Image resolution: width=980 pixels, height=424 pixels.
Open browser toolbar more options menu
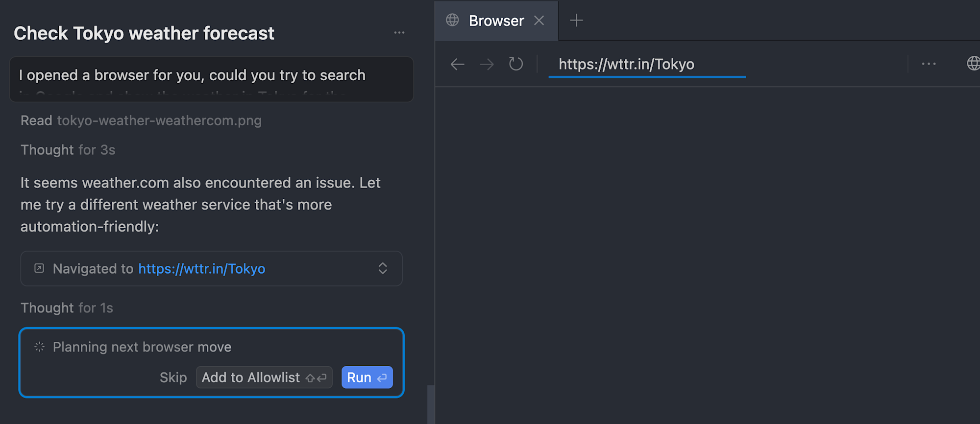[929, 64]
